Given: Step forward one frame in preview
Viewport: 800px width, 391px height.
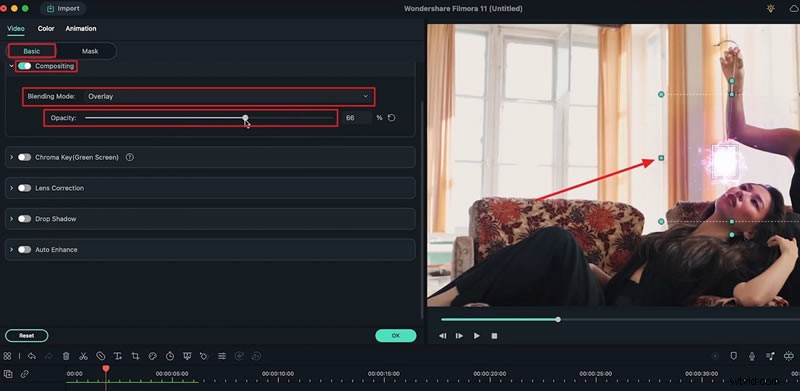Looking at the screenshot, I should [459, 336].
